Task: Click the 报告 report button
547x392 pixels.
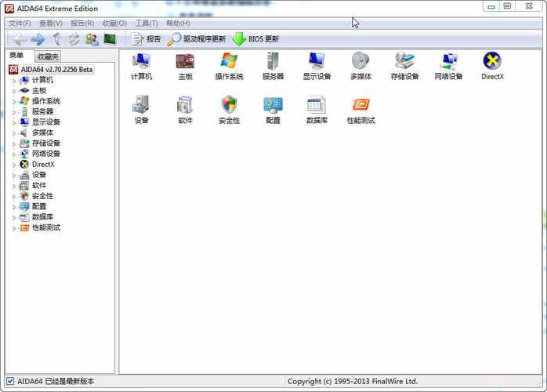Action: click(x=147, y=39)
